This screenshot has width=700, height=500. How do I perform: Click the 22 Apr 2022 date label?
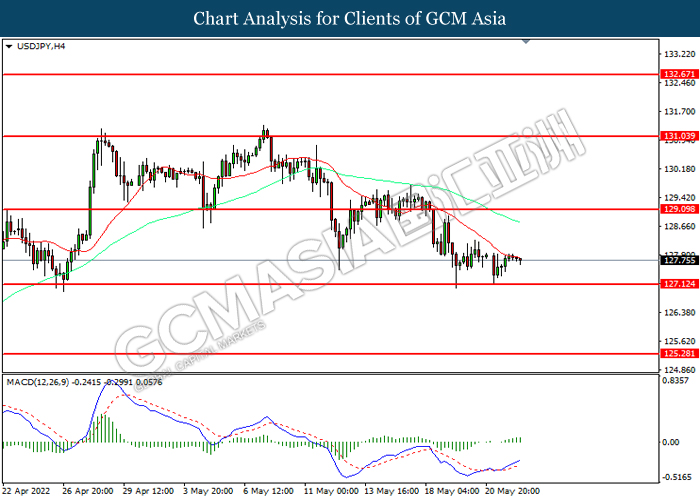coord(26,491)
